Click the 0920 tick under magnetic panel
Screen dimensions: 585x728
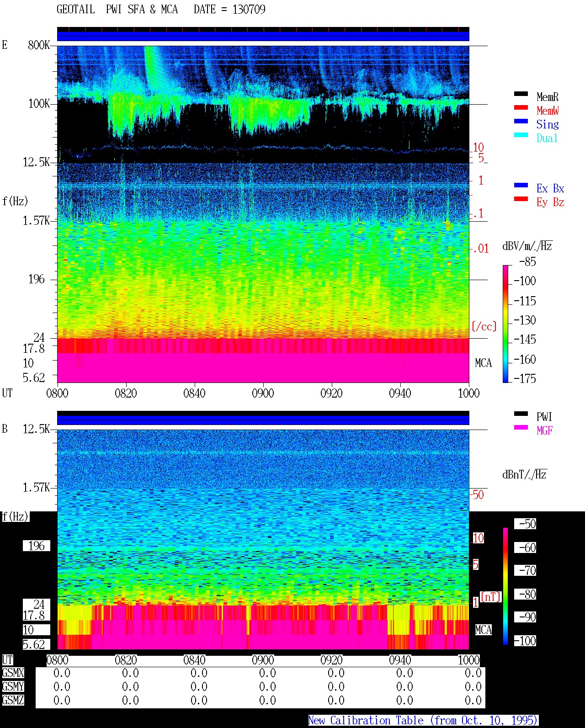point(331,660)
